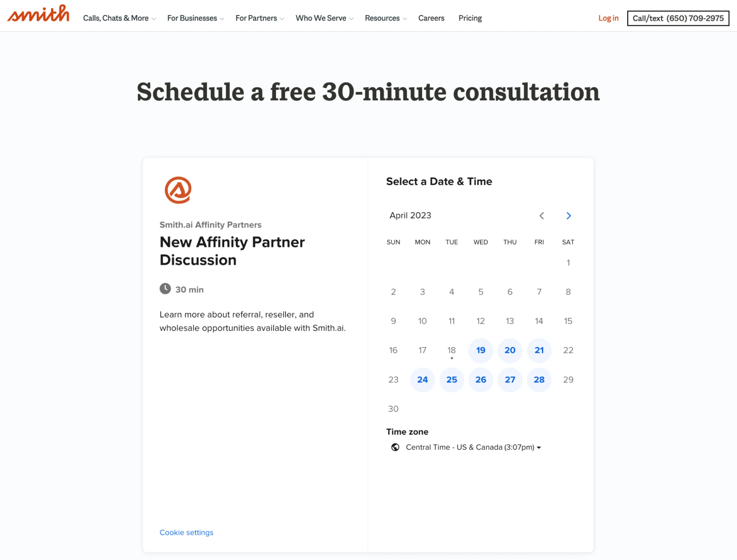Image resolution: width=737 pixels, height=560 pixels.
Task: Click the Smith.ai Affinity Partners brand icon
Action: click(x=178, y=189)
